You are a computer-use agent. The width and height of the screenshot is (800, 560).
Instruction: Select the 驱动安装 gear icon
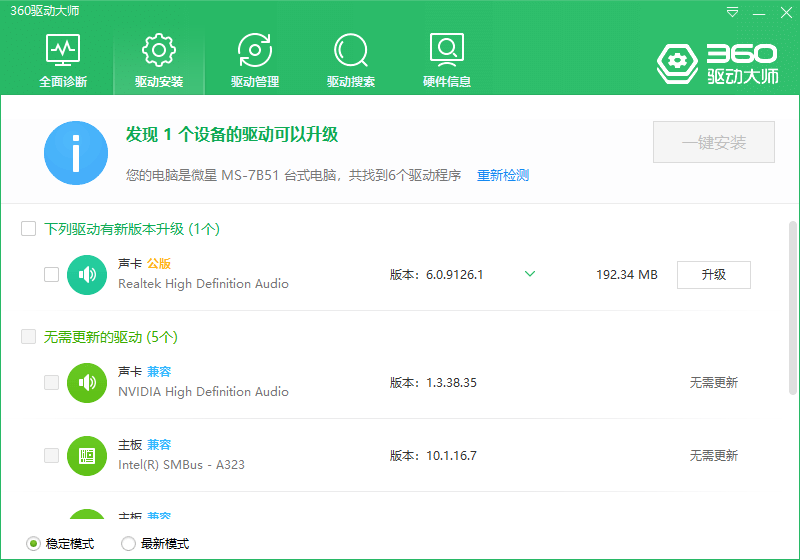159,50
